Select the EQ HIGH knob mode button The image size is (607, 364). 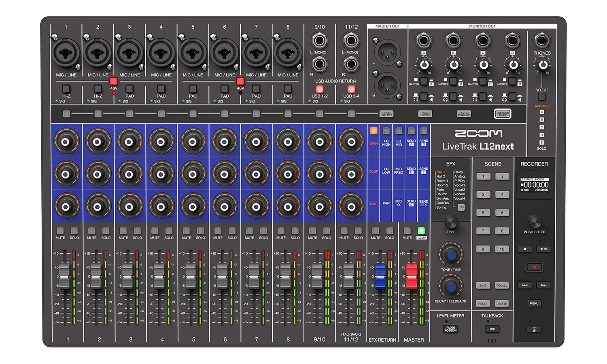(386, 131)
